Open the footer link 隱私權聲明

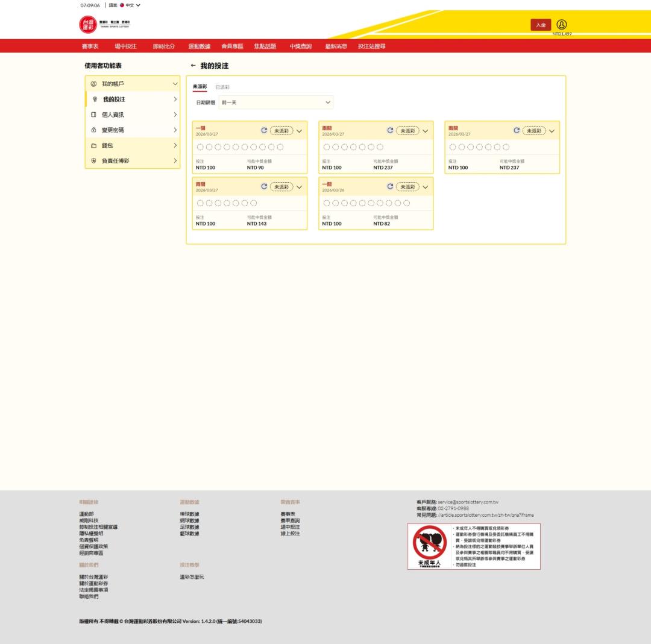point(92,534)
